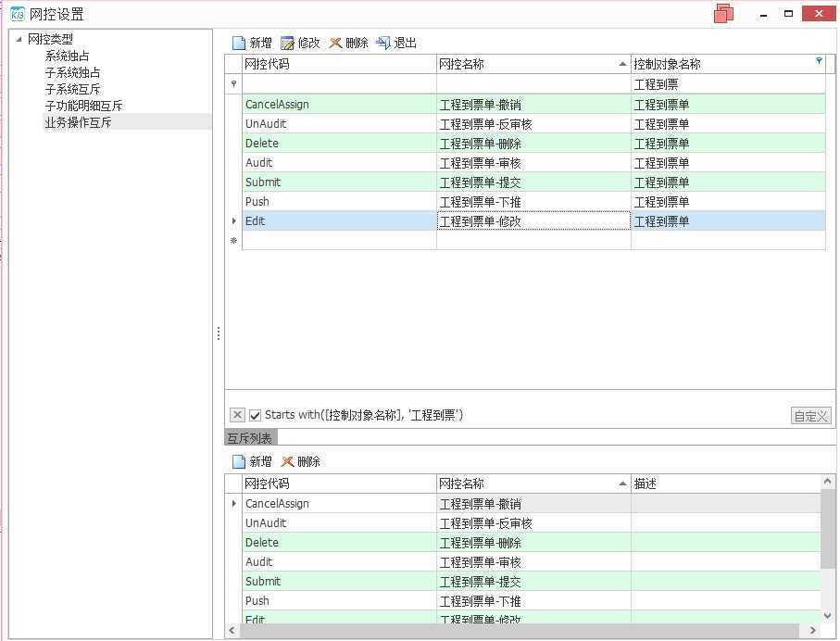
Task: Select 业务操作互斥 in the tree
Action: 78,122
